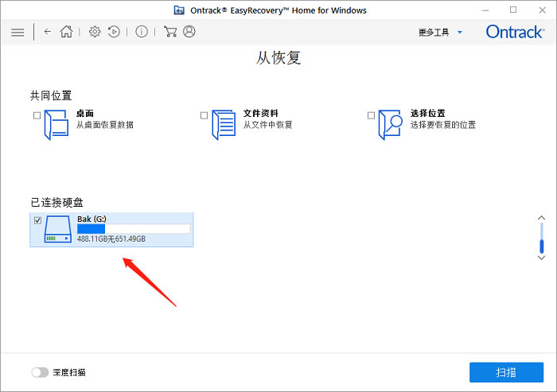Click 选择要恢复的位置 description

click(x=443, y=125)
